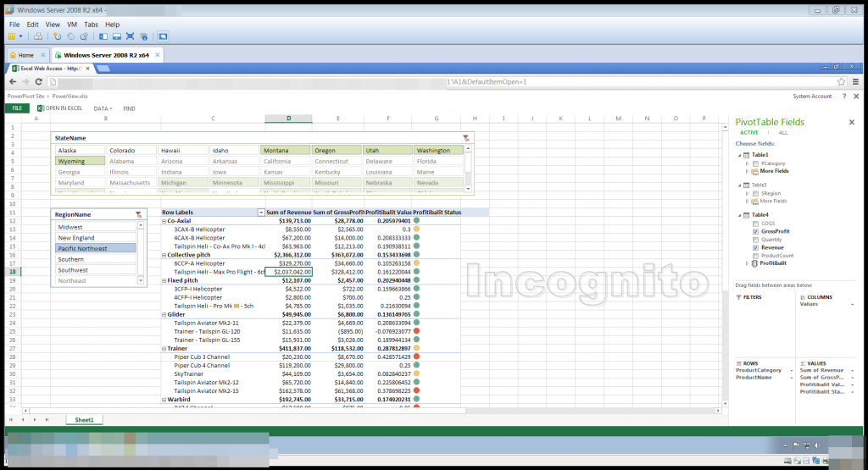Screen dimensions: 868x470
Task: Switch the field list to ALL
Action: (x=782, y=133)
